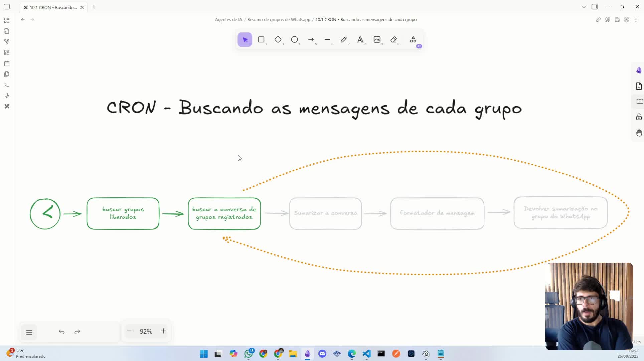The image size is (644, 361).
Task: Click the Undo button
Action: click(61, 332)
